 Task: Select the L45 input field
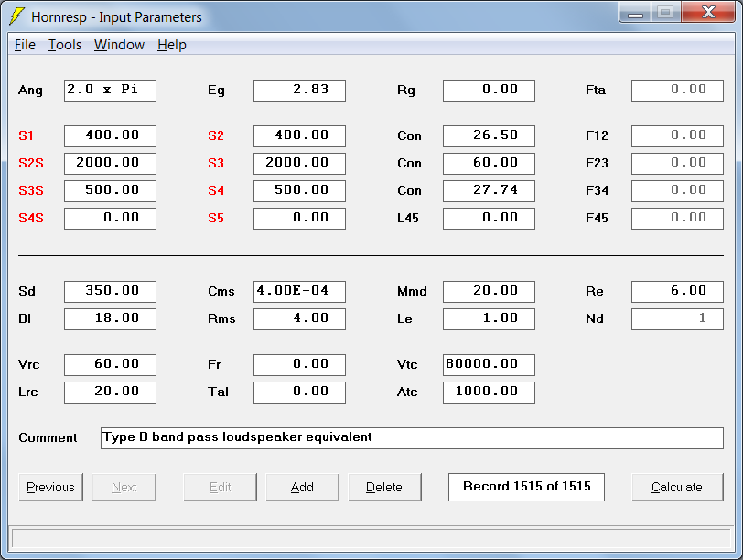tap(489, 219)
